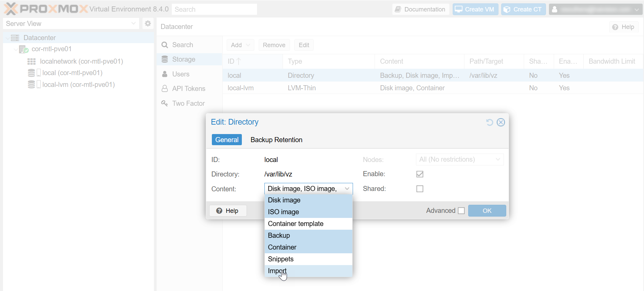
Task: Switch to the Backup Retention tab
Action: tap(276, 140)
